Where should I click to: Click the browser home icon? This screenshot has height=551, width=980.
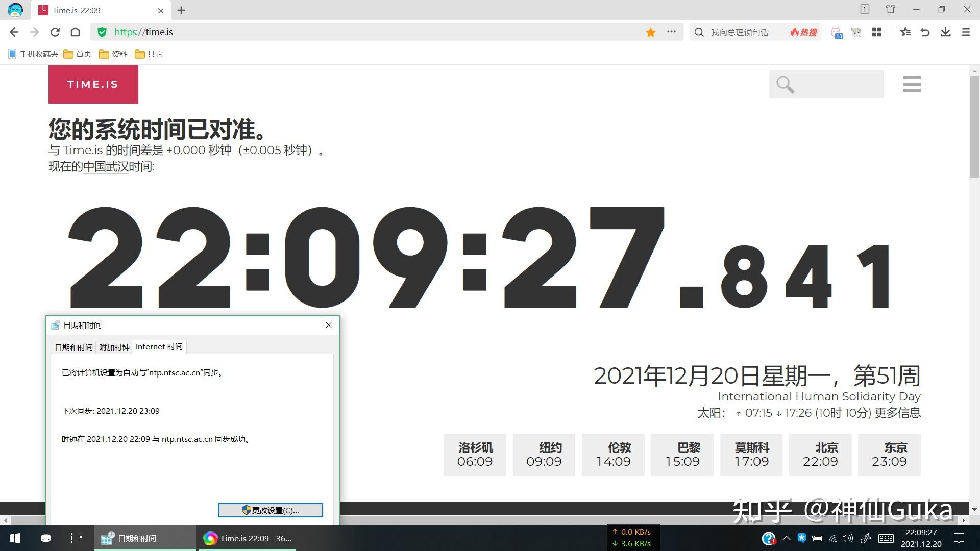point(76,32)
